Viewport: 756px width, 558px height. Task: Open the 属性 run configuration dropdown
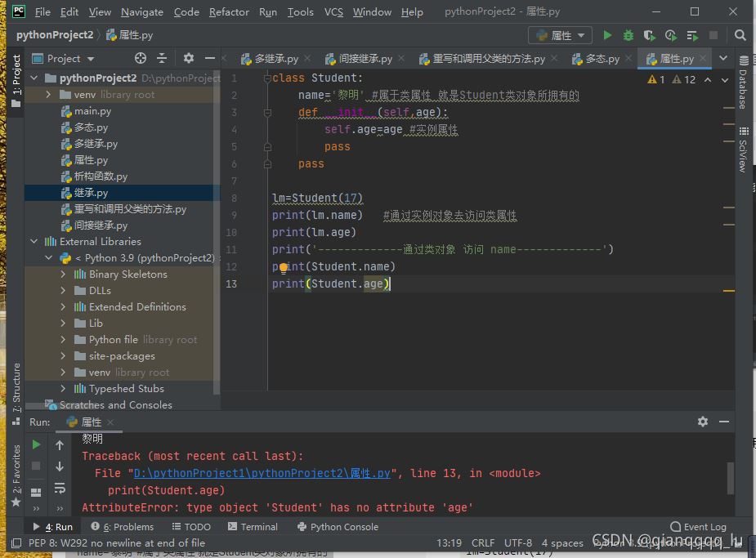coord(561,35)
